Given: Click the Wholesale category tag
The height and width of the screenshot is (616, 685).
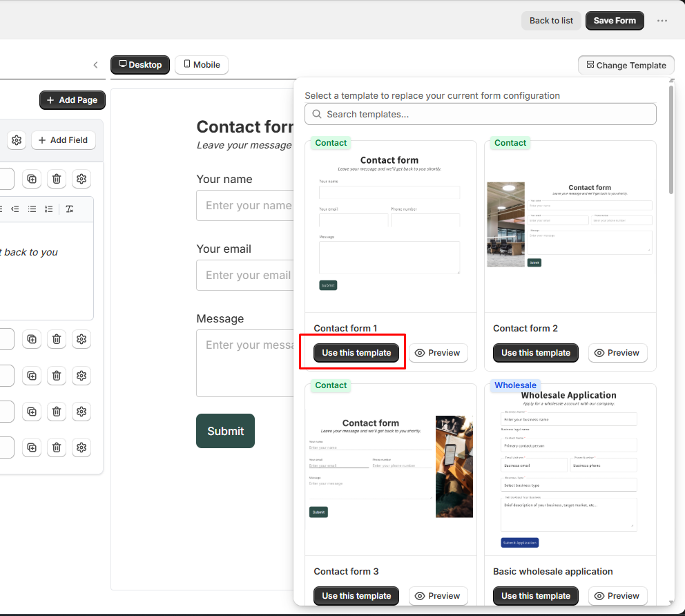Looking at the screenshot, I should (515, 385).
